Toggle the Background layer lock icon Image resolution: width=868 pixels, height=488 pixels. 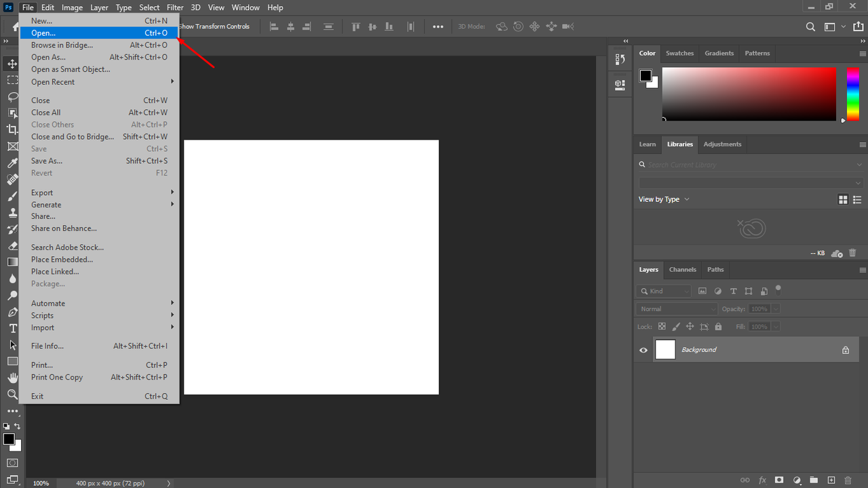(x=846, y=350)
